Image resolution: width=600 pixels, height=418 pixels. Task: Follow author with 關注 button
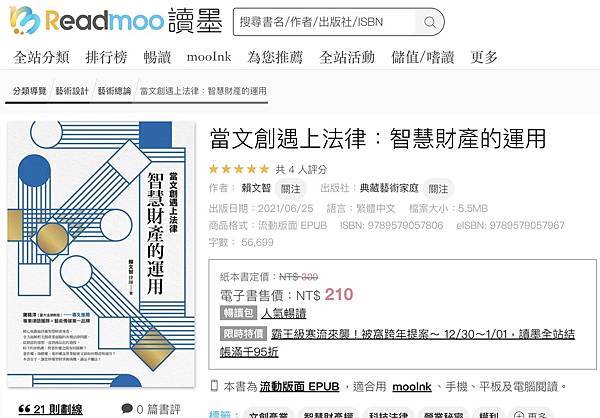[291, 189]
